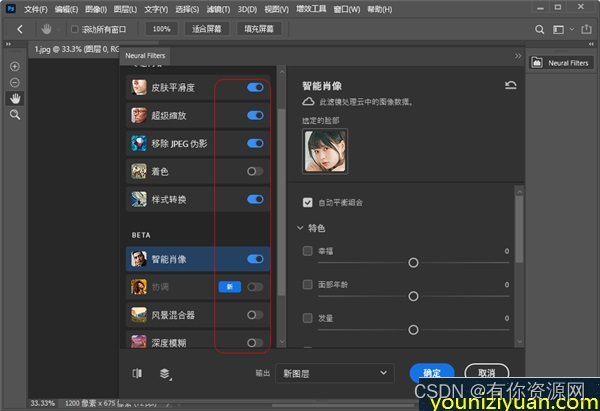Disable the 智能肖像 filter switch

click(255, 259)
